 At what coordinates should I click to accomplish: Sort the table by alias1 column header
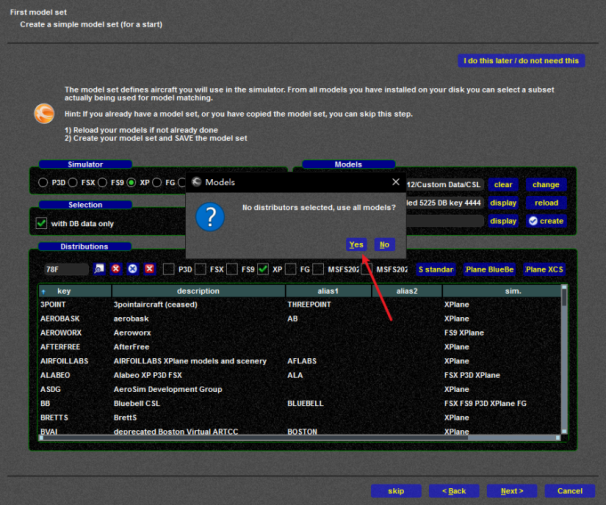click(327, 291)
